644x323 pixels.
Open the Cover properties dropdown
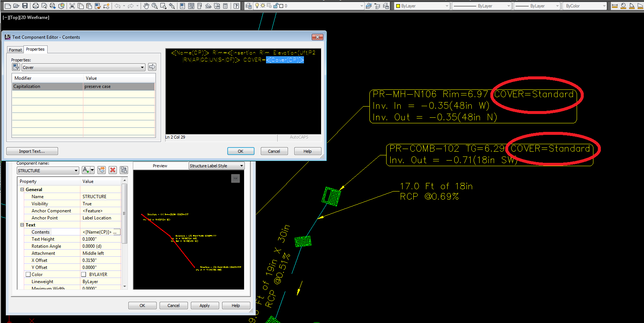pos(142,67)
